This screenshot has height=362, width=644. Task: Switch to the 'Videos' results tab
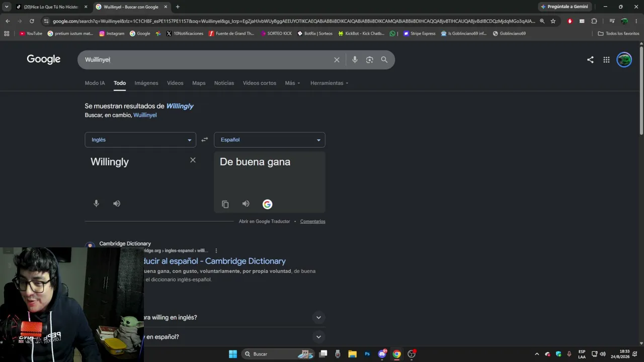pyautogui.click(x=175, y=83)
